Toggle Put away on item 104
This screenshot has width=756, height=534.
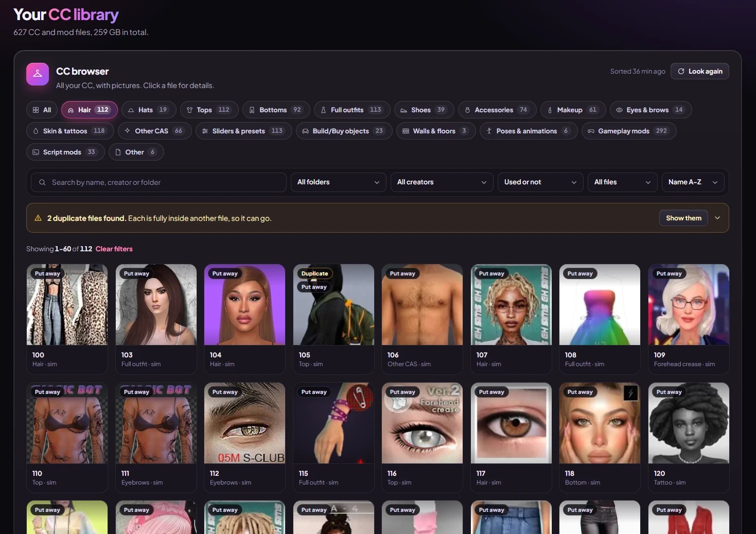coord(225,274)
